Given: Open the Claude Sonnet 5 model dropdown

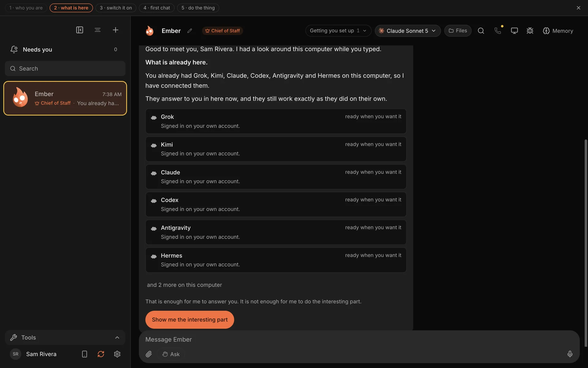Looking at the screenshot, I should tap(408, 31).
